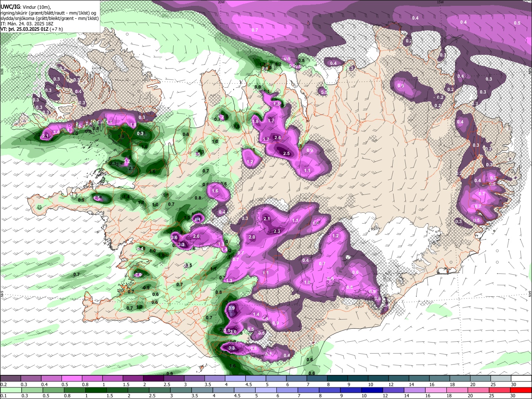532x399 pixels.
Task: Click the 30 label in rain legend
Action: (513, 396)
